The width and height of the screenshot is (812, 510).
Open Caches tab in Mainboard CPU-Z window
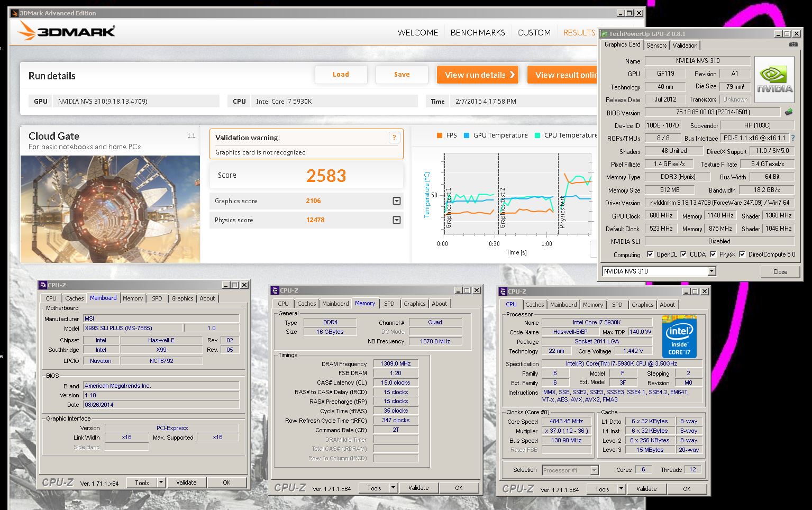(x=75, y=298)
